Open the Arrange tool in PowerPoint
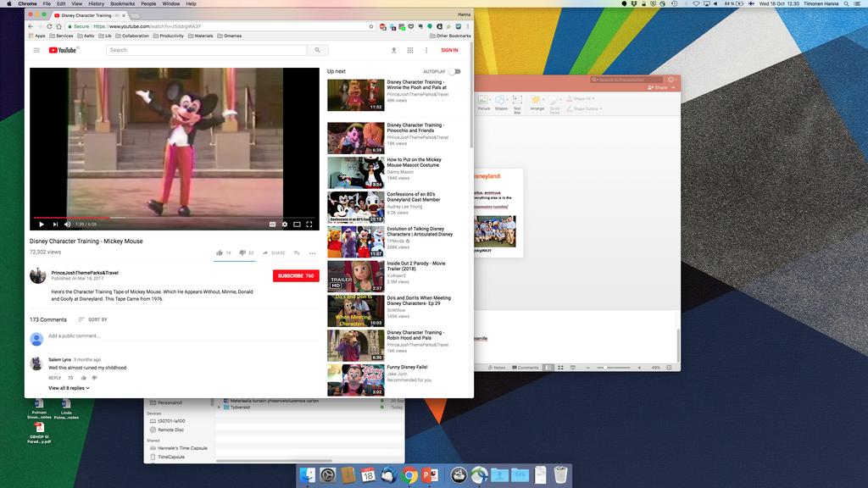Screen dimensions: 868x488 537,103
